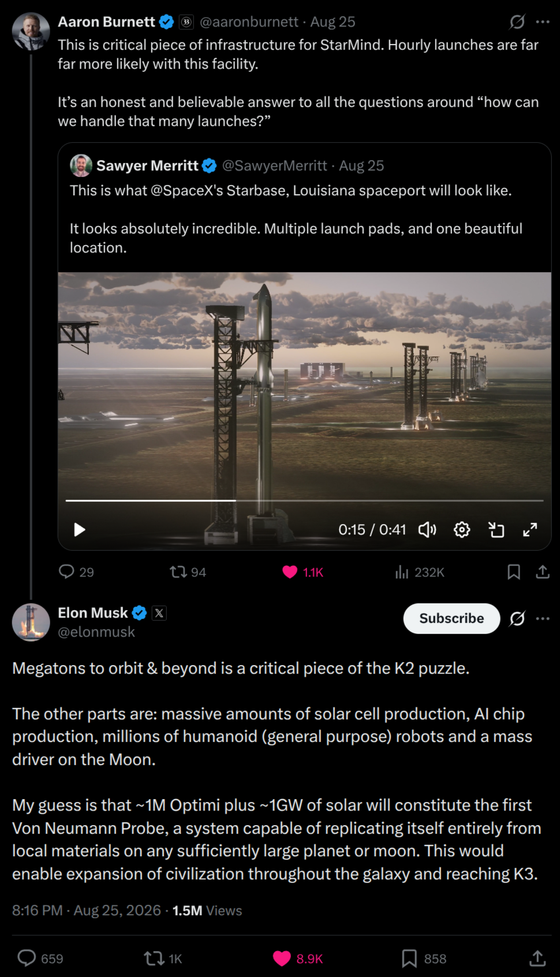
Task: Click the video rotate/miniplayer icon
Action: pos(496,530)
